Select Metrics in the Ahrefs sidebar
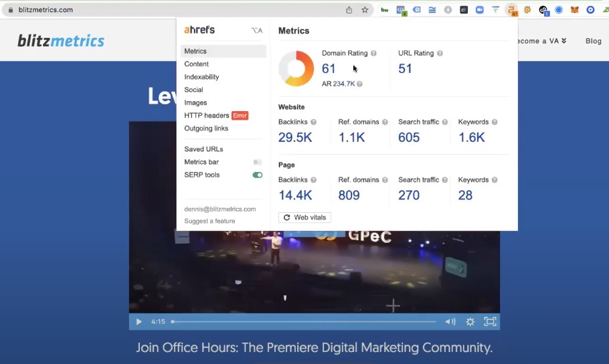The image size is (609, 364). [224, 52]
